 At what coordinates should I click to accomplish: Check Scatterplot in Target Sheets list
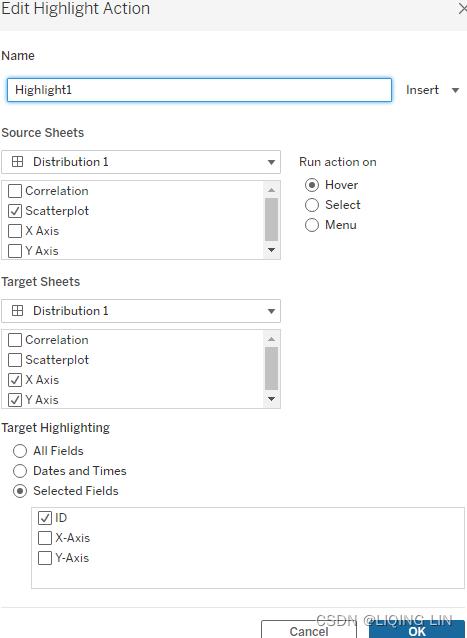point(15,360)
